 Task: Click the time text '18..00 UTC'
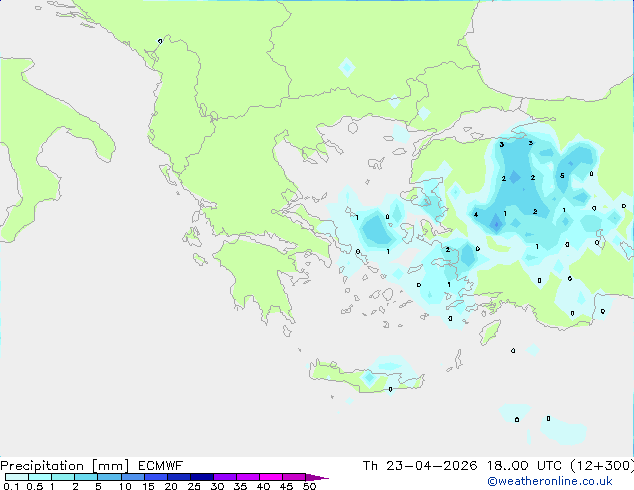pos(524,466)
